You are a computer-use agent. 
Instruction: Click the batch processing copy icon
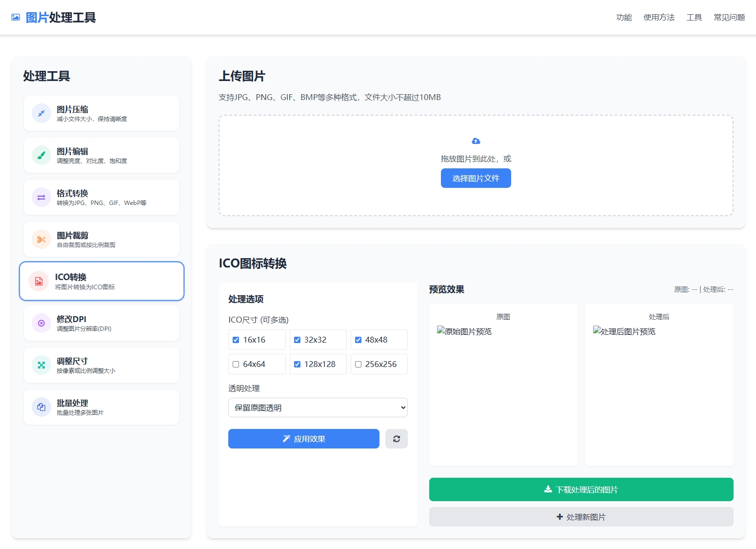41,407
